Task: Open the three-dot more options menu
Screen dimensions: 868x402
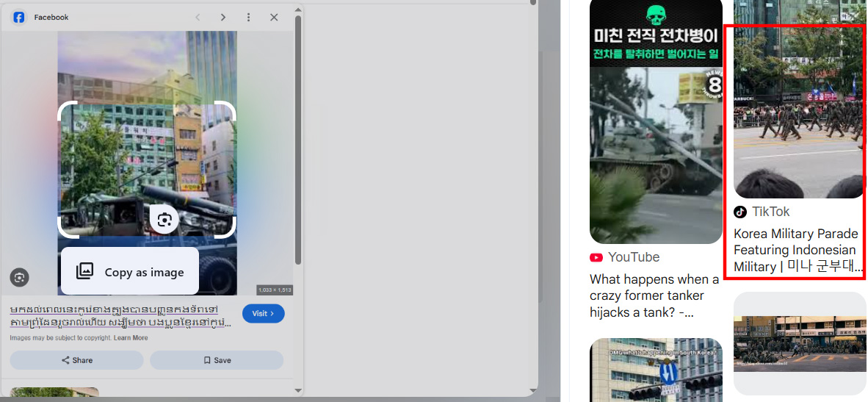Action: [x=248, y=17]
